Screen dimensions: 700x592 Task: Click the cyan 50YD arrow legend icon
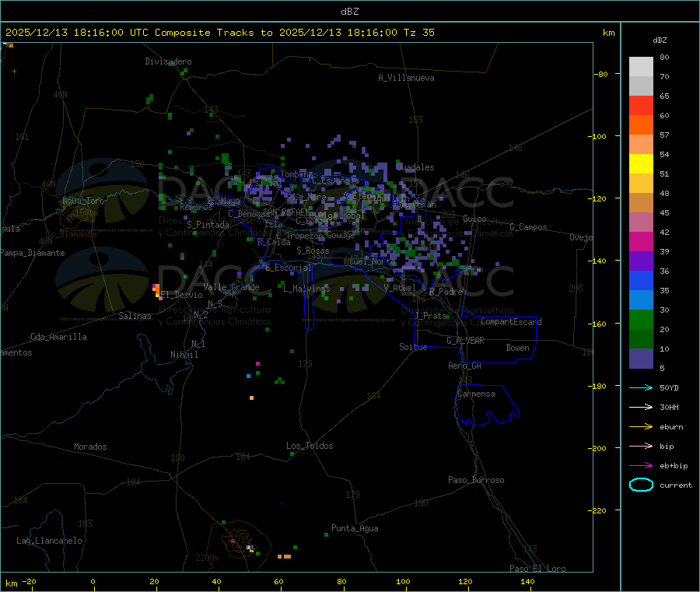(x=641, y=387)
